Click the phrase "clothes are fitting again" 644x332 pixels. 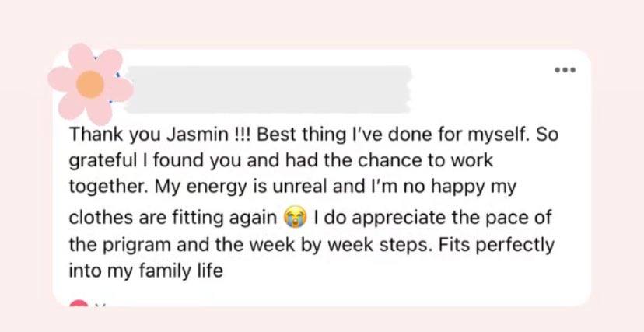pos(173,218)
